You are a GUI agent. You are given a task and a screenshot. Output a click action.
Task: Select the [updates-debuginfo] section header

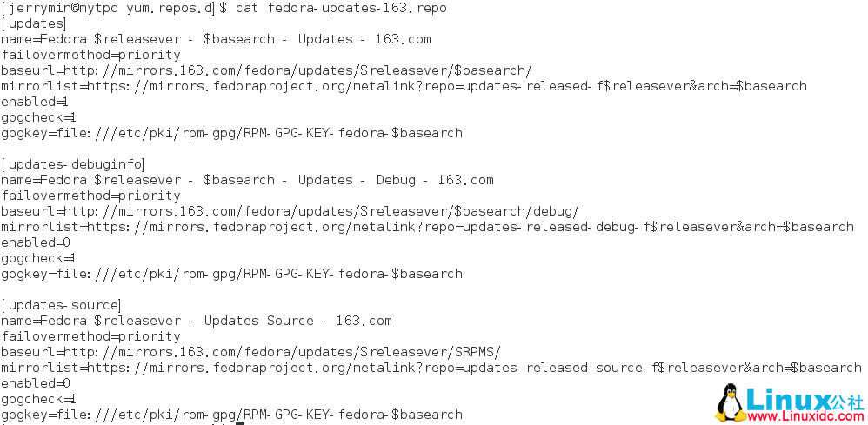coord(72,164)
